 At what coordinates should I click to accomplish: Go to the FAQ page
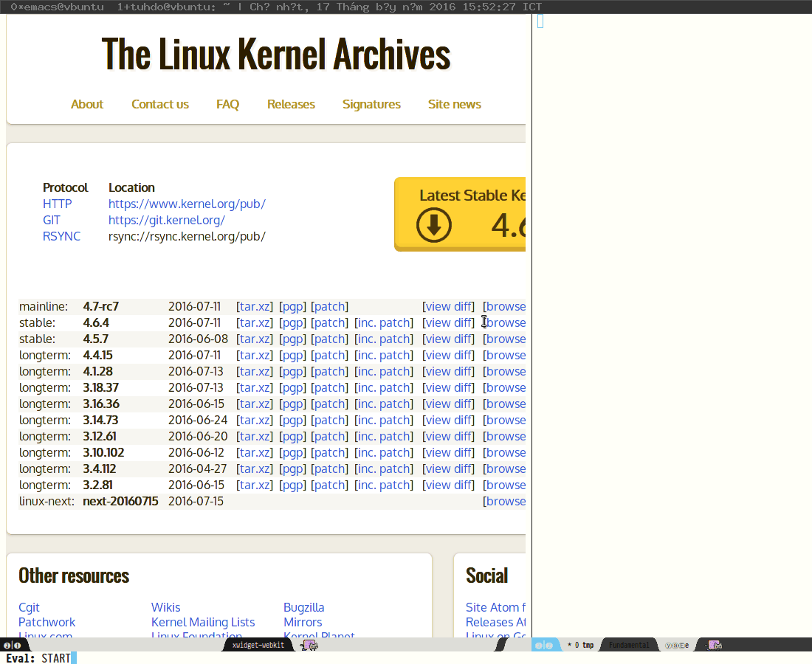[228, 104]
